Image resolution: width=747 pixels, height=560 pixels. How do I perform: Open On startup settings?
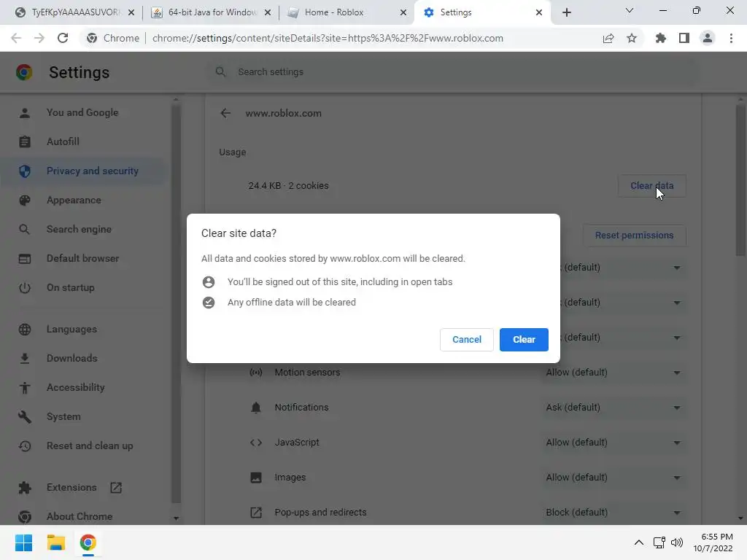pos(82,287)
